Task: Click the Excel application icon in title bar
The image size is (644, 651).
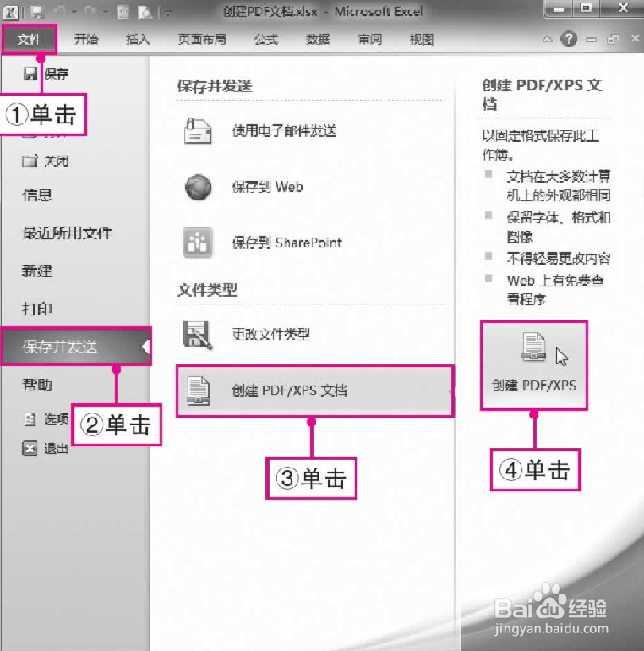Action: 10,13
